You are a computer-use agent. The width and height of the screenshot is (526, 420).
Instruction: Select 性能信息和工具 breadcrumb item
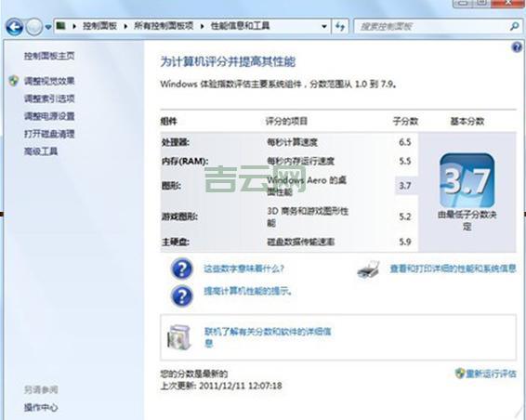pos(240,26)
